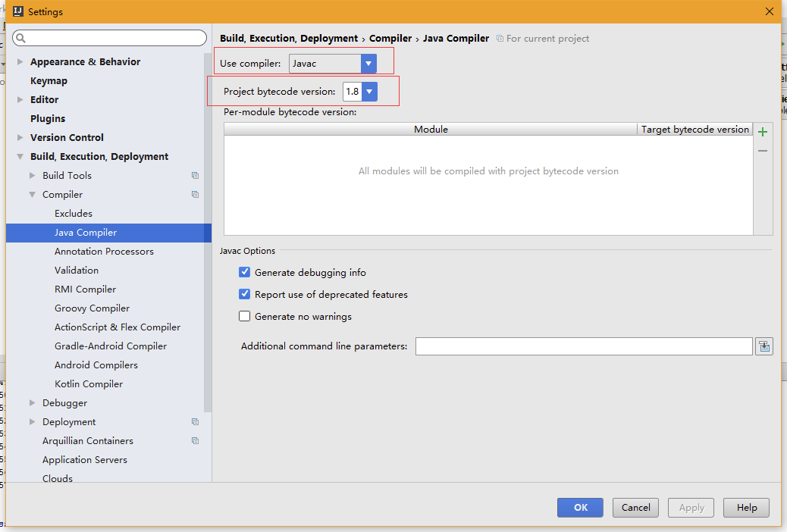Open Project bytecode version dropdown

[369, 92]
